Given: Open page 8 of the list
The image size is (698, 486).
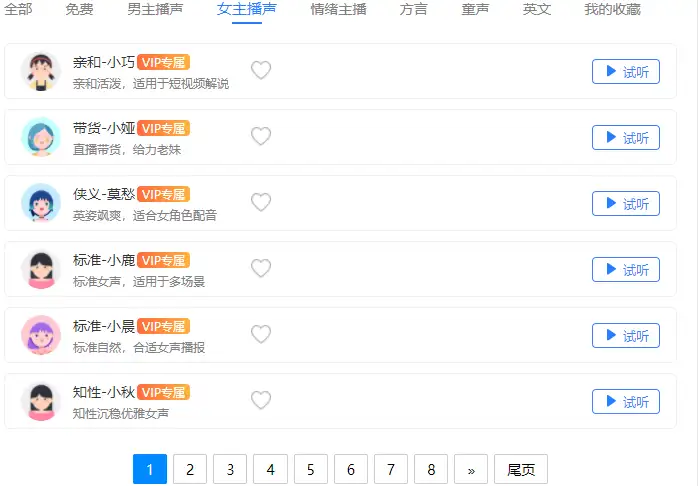Looking at the screenshot, I should 431,469.
